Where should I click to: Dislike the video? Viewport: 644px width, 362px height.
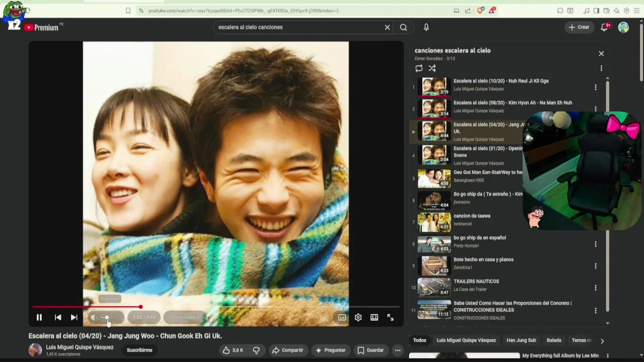coord(257,350)
